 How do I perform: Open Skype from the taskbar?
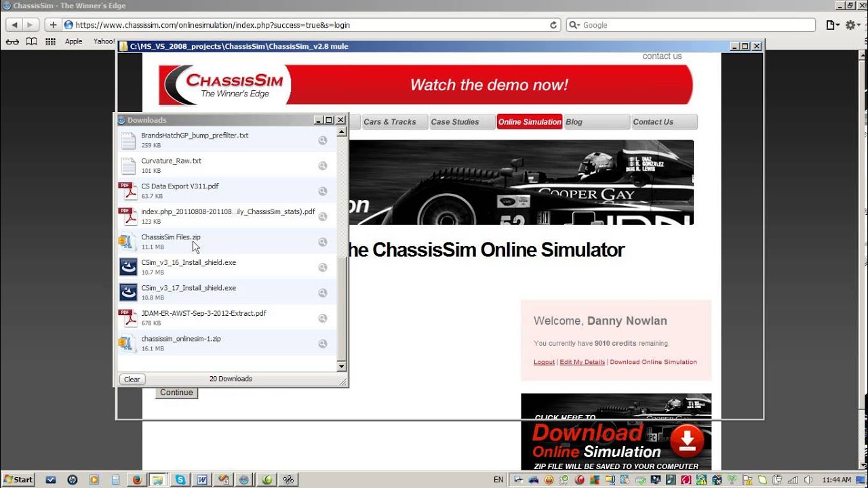click(180, 479)
